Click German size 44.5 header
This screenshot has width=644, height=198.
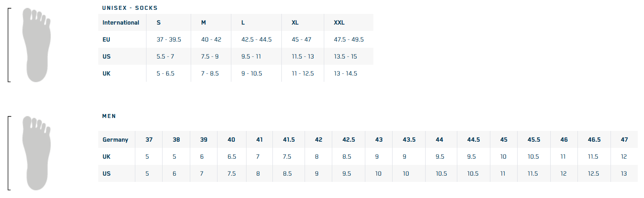point(473,139)
